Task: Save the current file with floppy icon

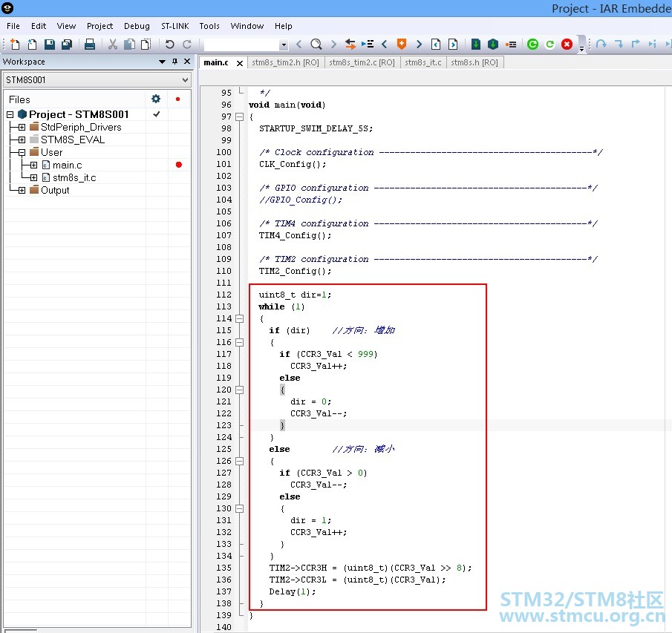Action: pyautogui.click(x=50, y=44)
